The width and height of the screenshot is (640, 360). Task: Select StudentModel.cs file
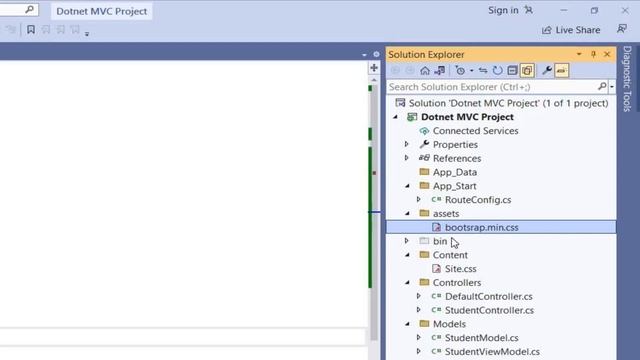click(482, 338)
